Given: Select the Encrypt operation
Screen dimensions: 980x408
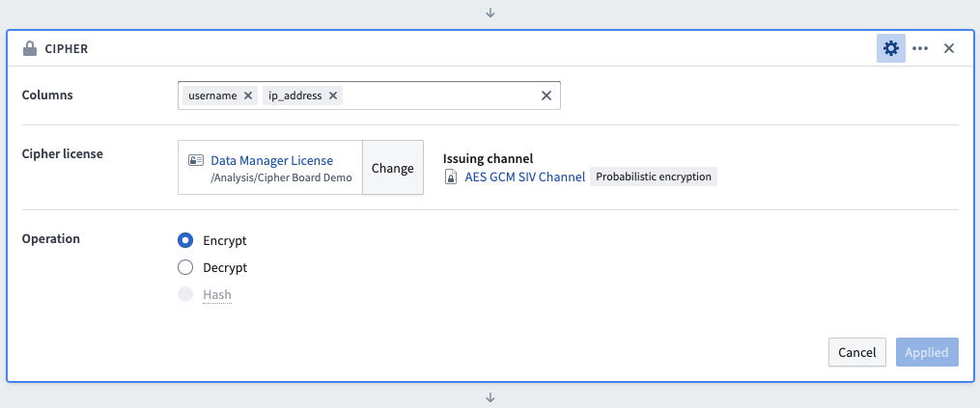Looking at the screenshot, I should (185, 240).
